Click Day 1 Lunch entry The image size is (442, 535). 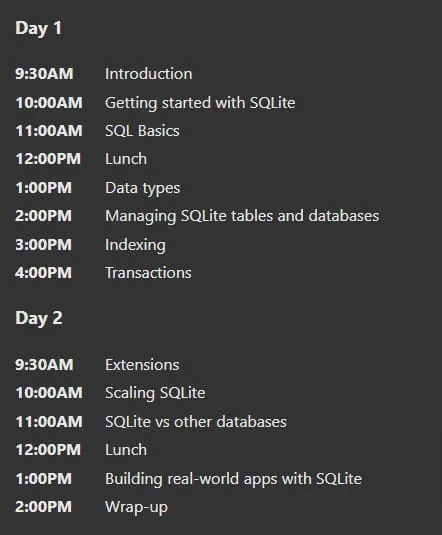pos(126,159)
